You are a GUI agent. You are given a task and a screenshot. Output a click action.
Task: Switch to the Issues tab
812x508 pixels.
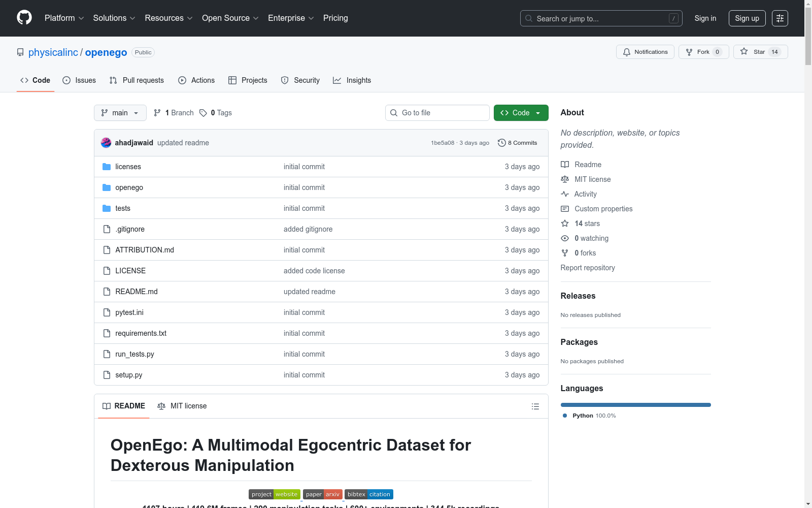79,80
